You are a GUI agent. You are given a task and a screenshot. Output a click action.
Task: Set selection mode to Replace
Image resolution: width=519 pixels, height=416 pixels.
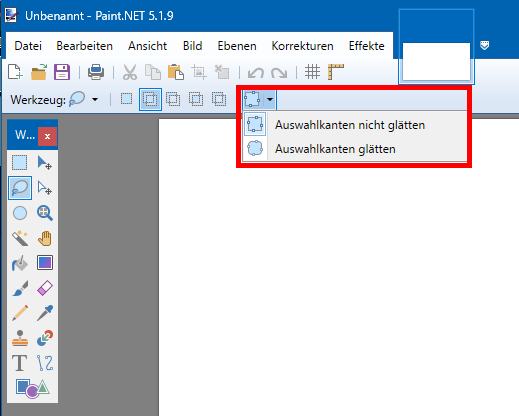point(127,99)
